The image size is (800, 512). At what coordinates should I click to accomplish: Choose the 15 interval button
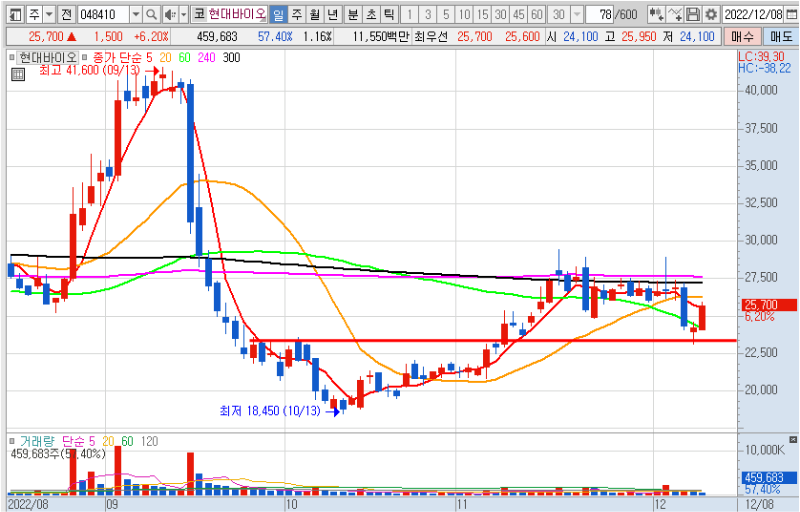pyautogui.click(x=483, y=14)
